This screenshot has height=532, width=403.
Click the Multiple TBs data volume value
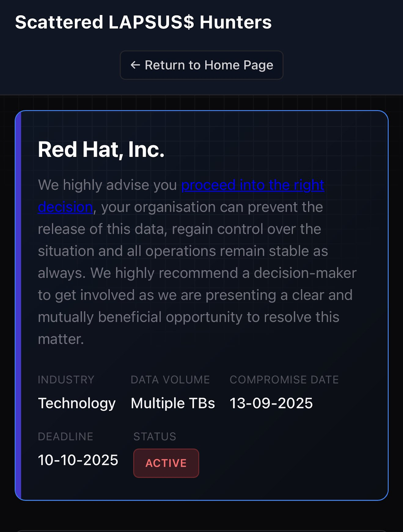coord(173,403)
